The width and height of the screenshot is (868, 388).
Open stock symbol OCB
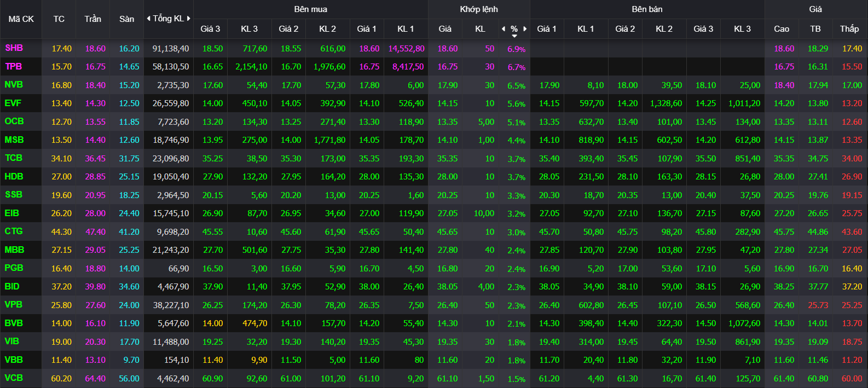tap(14, 121)
